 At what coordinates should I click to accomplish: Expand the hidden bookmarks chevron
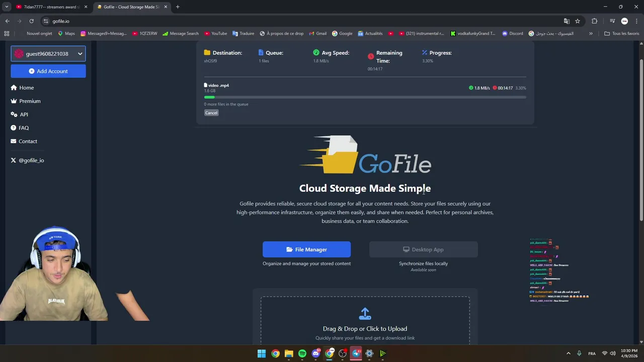tap(591, 34)
